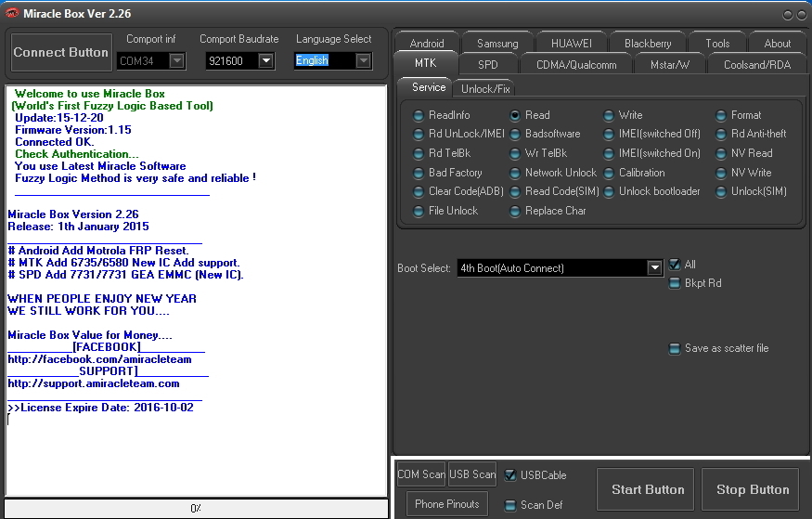Click the Miracle Box logo icon
This screenshot has height=519, width=812.
(x=11, y=14)
